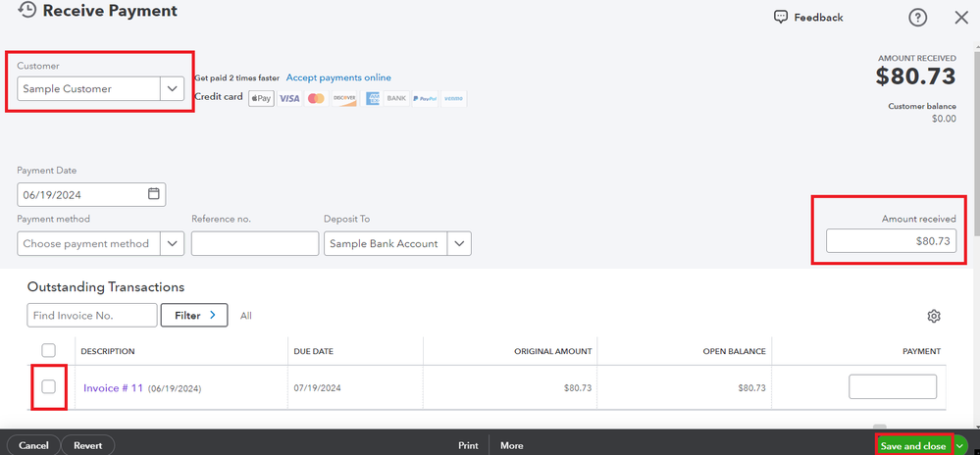The height and width of the screenshot is (455, 980).
Task: Select the Apple Pay card icon
Action: (x=261, y=98)
